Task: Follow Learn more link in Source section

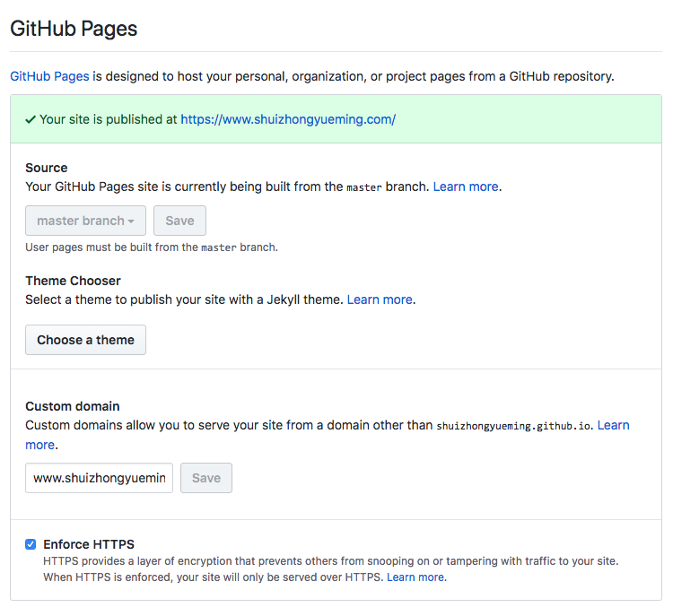Action: [466, 187]
